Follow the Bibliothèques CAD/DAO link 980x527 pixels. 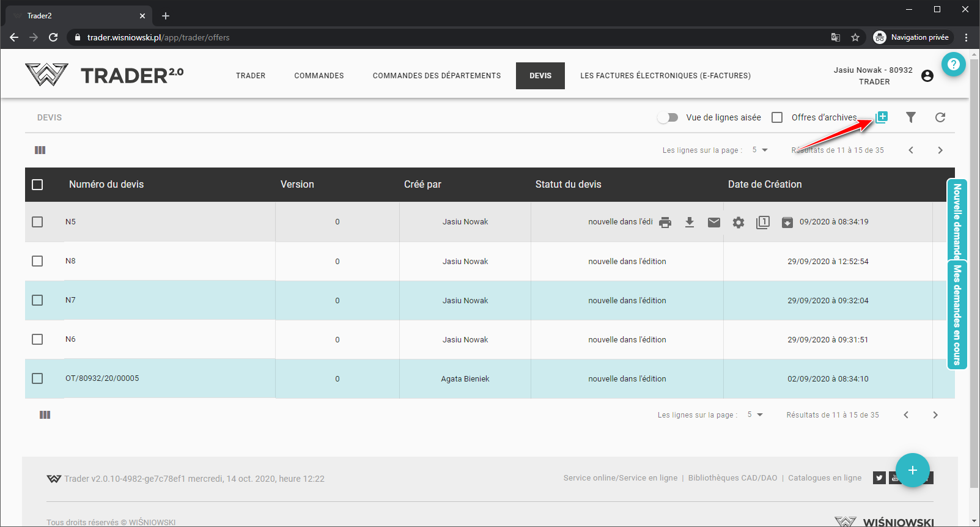[x=732, y=478]
